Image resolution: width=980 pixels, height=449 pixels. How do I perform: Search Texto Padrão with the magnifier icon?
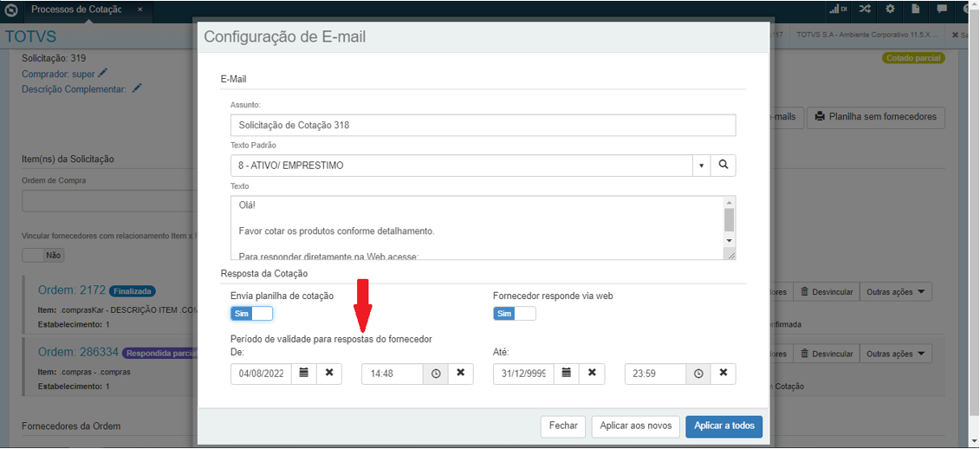(724, 165)
